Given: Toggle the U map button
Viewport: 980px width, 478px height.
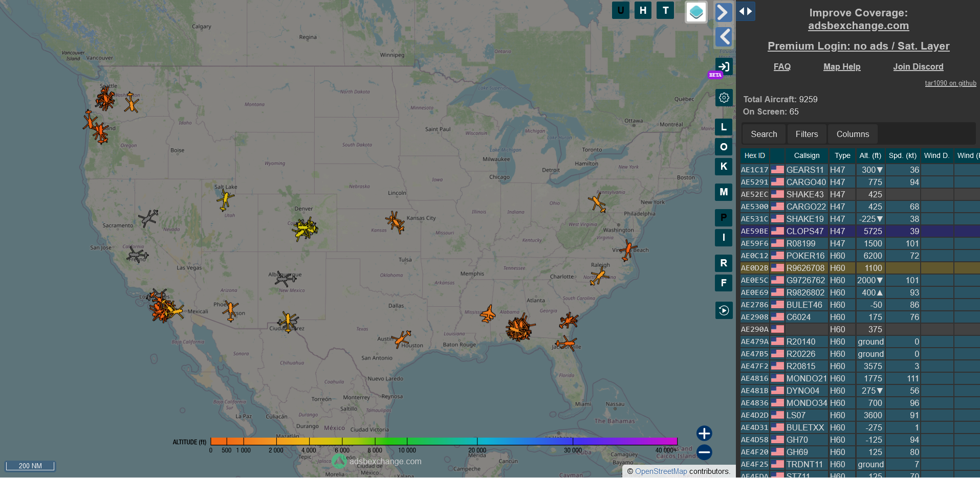Looking at the screenshot, I should (x=621, y=10).
